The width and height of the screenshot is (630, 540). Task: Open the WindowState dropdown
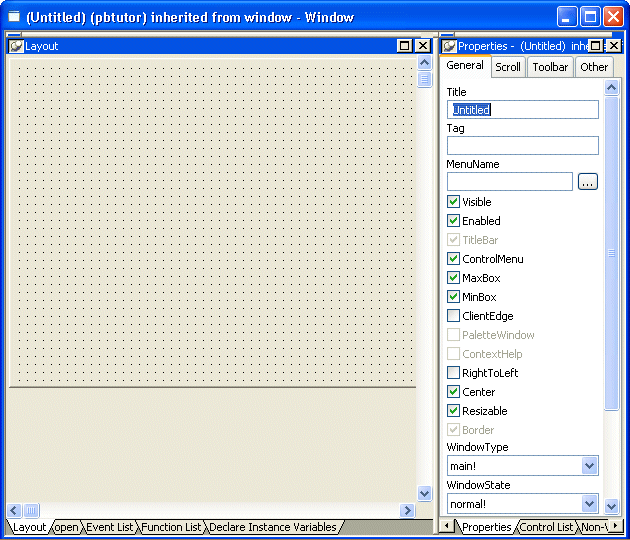pos(589,503)
